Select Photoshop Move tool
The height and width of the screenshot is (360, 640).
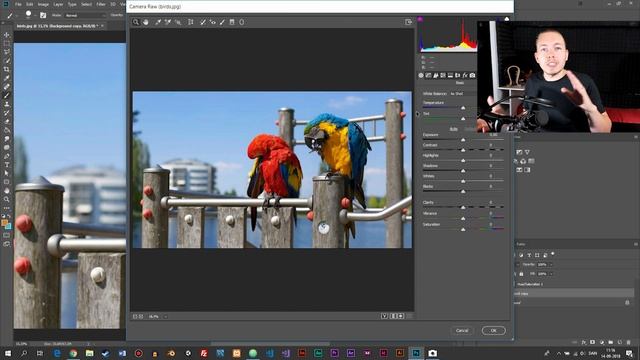coord(7,35)
